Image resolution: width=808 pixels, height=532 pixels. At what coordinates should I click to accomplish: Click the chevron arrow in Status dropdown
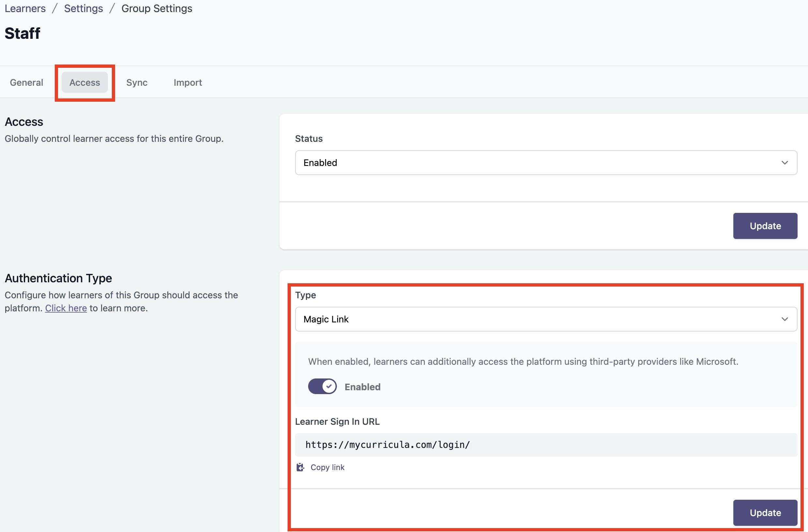784,163
